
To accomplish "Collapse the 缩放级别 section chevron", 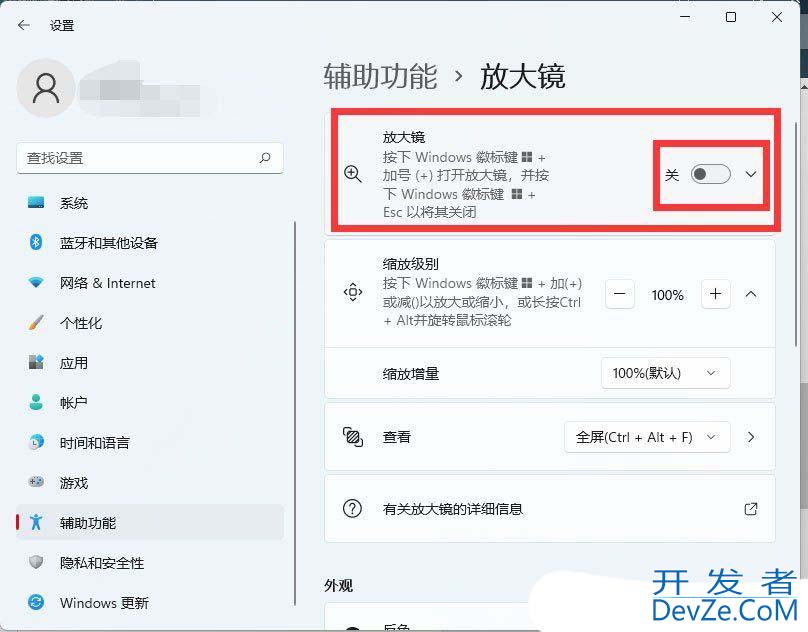I will [x=751, y=294].
